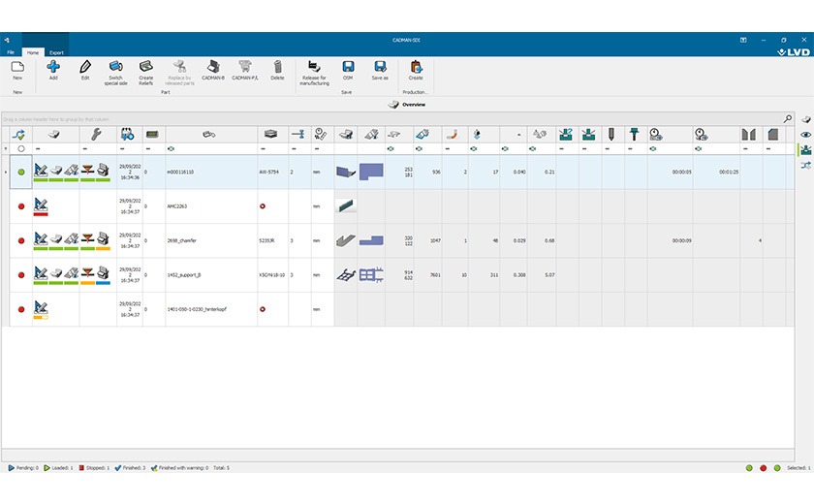The image size is (814, 504).
Task: Toggle the status filter circle in filter row
Action: [x=21, y=148]
